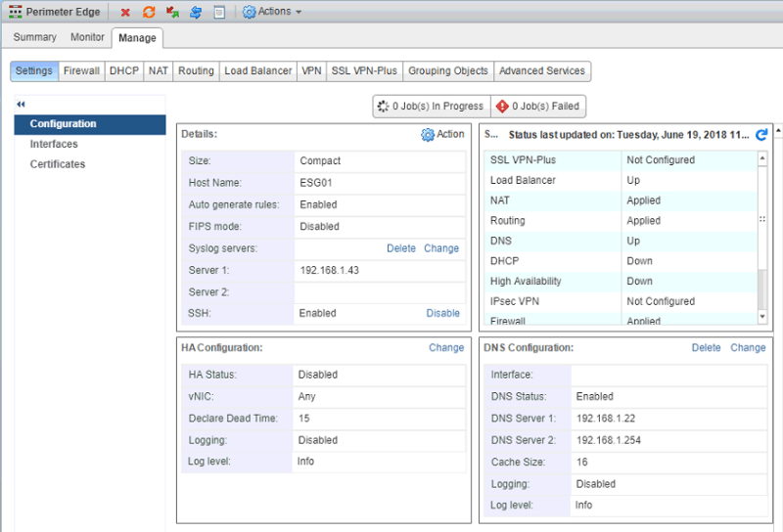This screenshot has width=783, height=532.
Task: Select Interfaces in the left sidebar
Action: point(54,144)
